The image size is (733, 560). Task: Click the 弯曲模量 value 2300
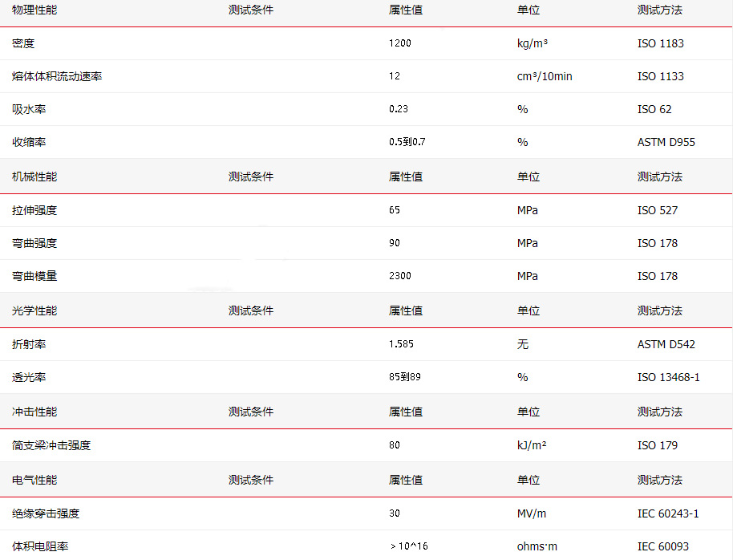coord(399,276)
